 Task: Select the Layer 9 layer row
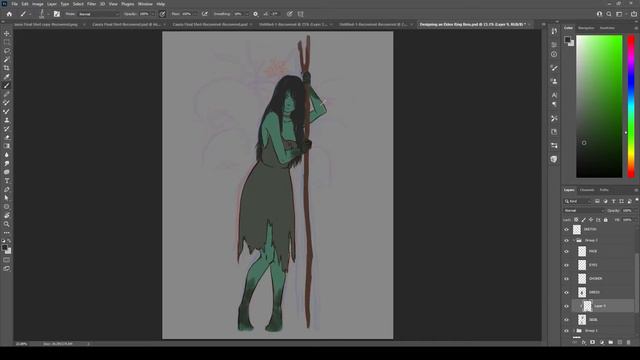(603, 306)
